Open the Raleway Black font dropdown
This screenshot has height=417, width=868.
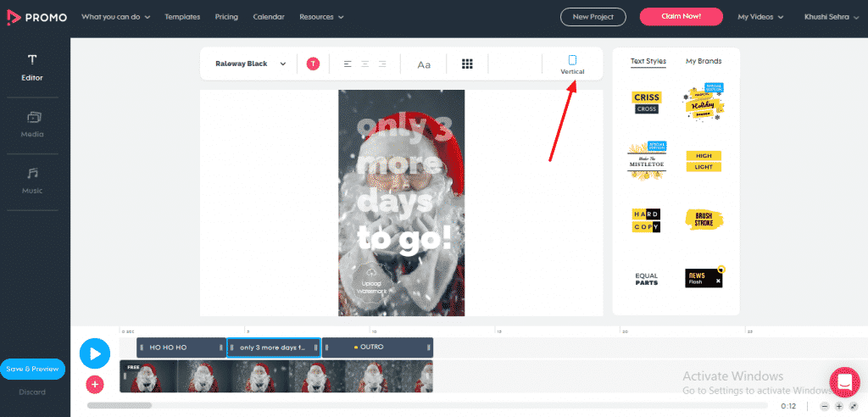[251, 64]
